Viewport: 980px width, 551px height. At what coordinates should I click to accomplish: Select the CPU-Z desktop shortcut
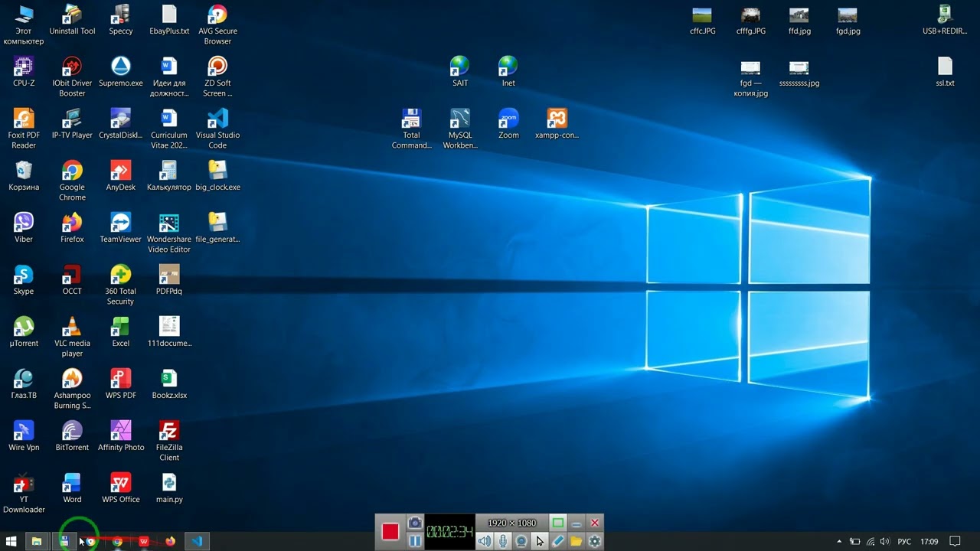(x=24, y=72)
